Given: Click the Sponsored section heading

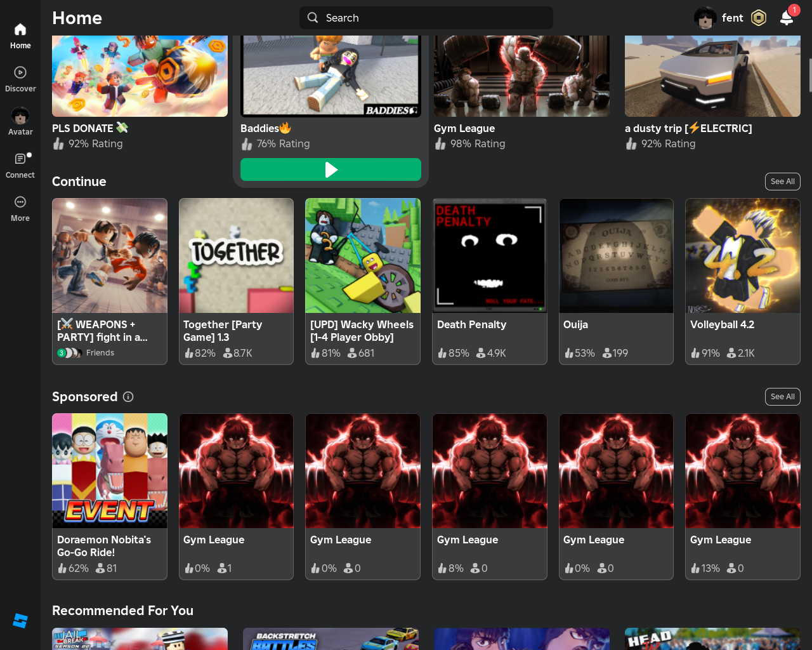Looking at the screenshot, I should click(x=84, y=397).
